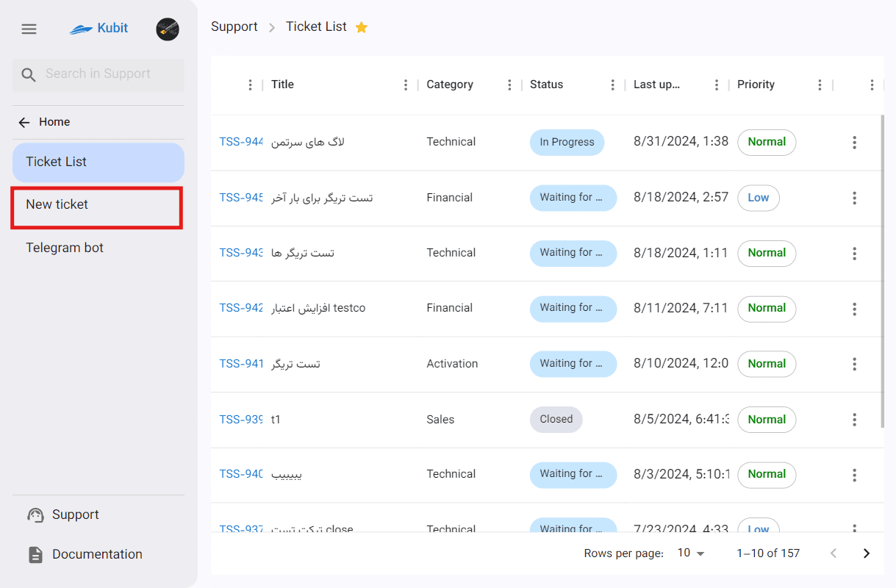Click the Title column header
This screenshot has height=588, width=896.
pos(283,85)
